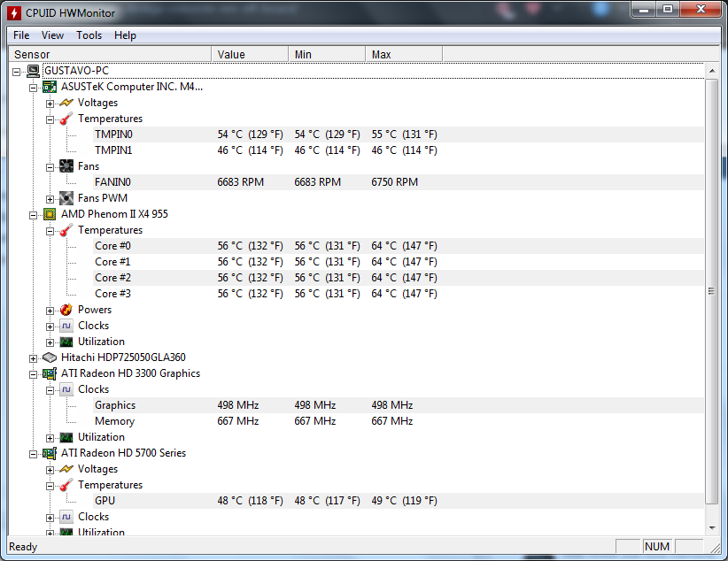Click the fan icon next to Fans
728x561 pixels.
(x=66, y=166)
